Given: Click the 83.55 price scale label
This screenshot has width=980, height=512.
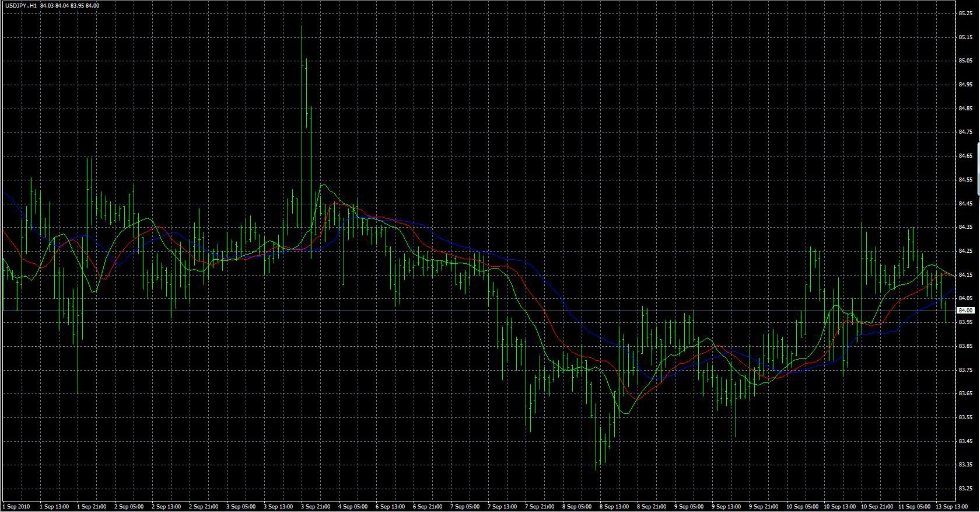Looking at the screenshot, I should (965, 417).
